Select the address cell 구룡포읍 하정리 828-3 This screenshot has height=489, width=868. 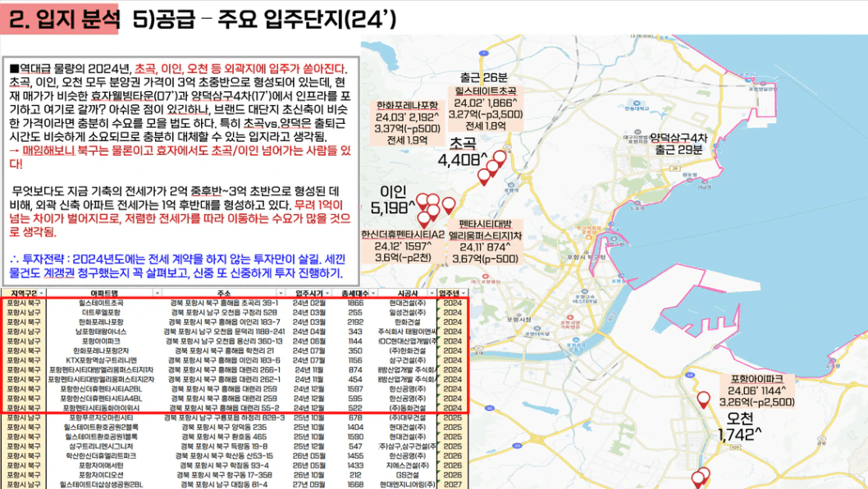pos(224,418)
